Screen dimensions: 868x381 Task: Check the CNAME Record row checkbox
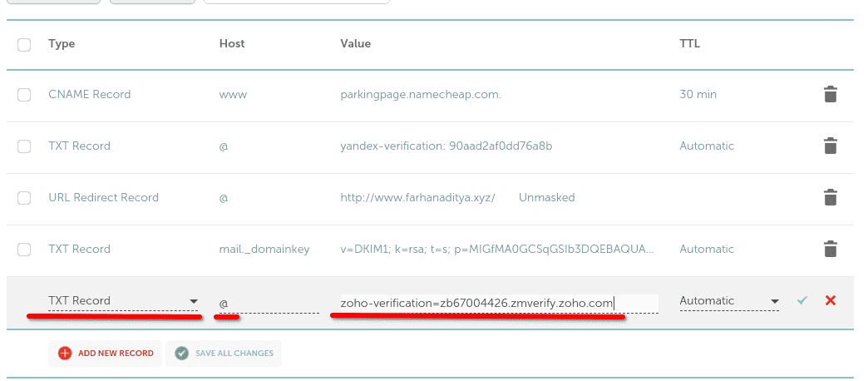click(x=24, y=95)
